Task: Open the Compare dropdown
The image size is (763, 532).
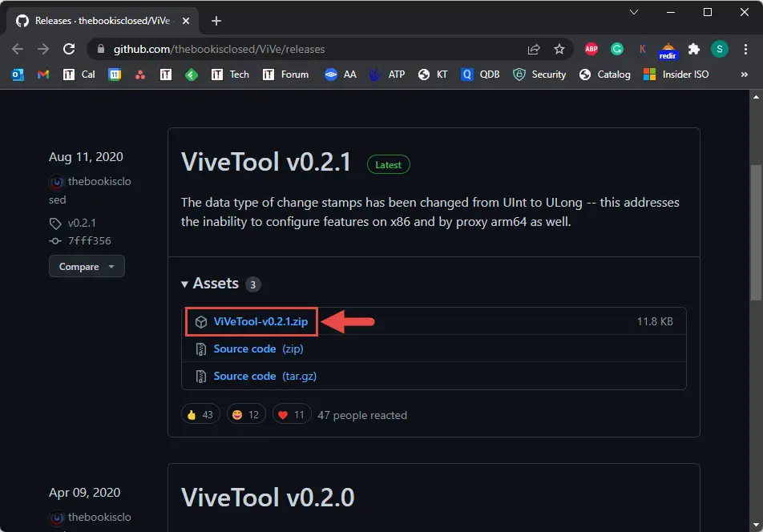Action: pyautogui.click(x=87, y=267)
